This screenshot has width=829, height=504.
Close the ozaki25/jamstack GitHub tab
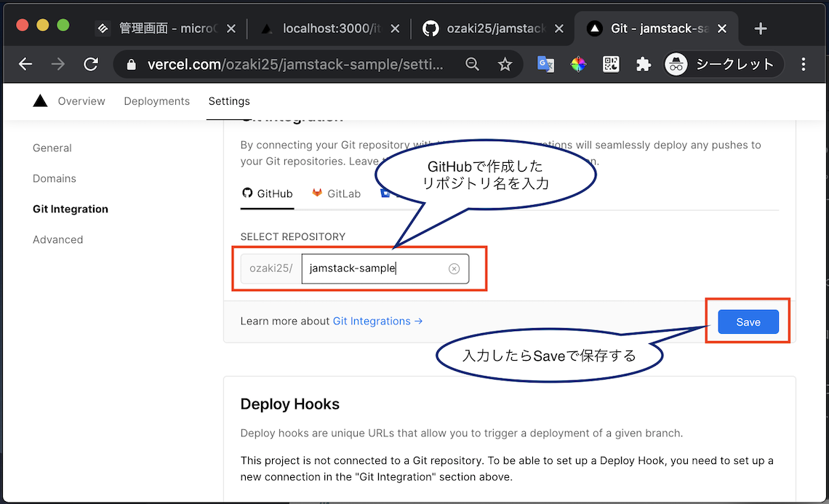coord(558,28)
